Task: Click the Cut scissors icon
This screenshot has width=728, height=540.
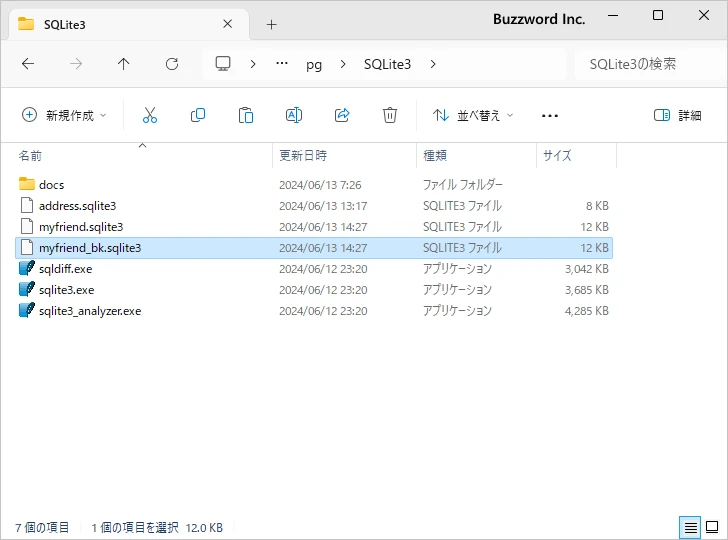Action: tap(150, 115)
